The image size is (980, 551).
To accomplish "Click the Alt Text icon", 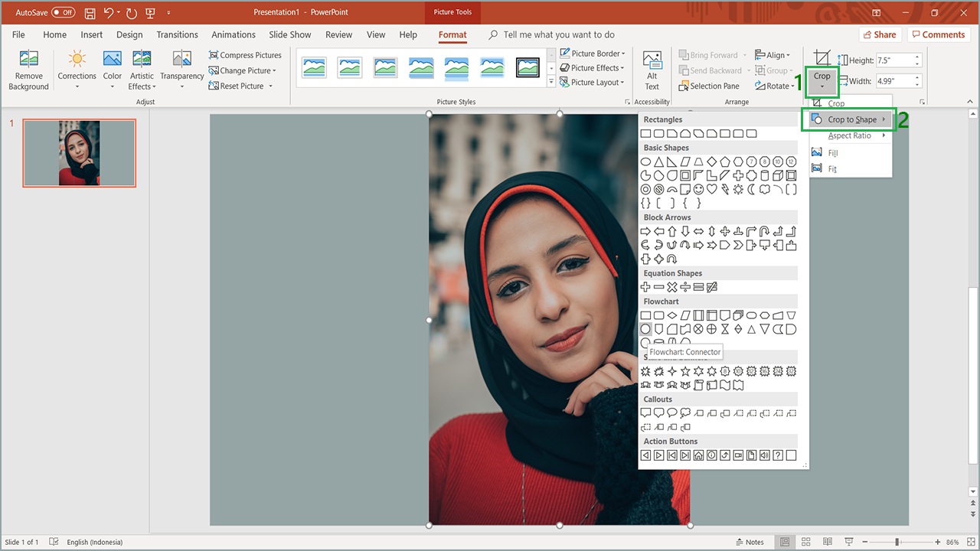I will (652, 70).
